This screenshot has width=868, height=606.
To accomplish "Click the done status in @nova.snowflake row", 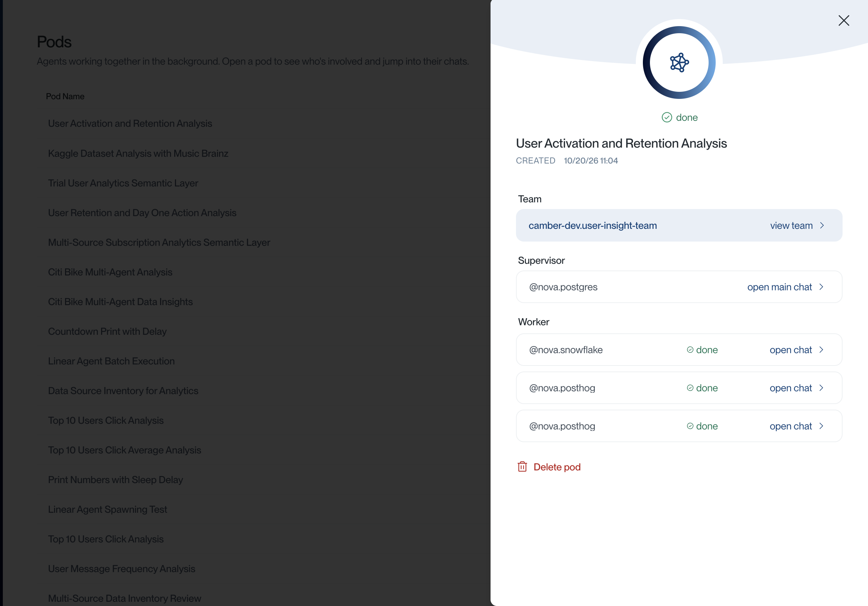I will point(702,350).
